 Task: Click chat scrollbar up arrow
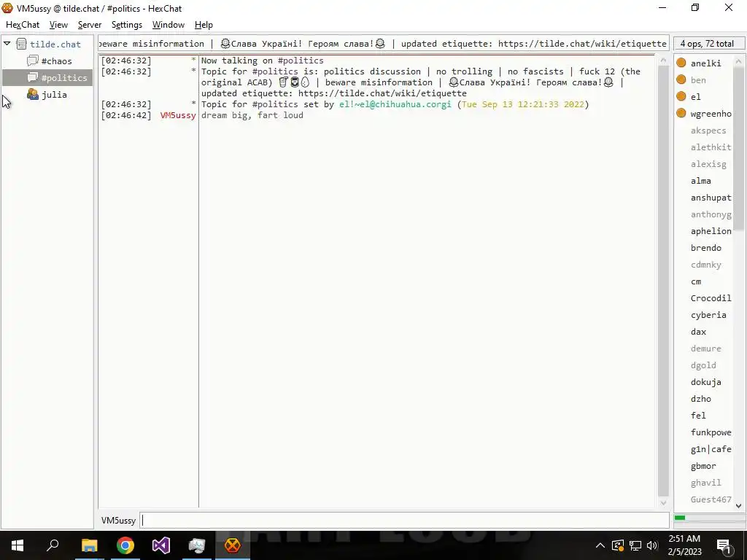pyautogui.click(x=663, y=60)
